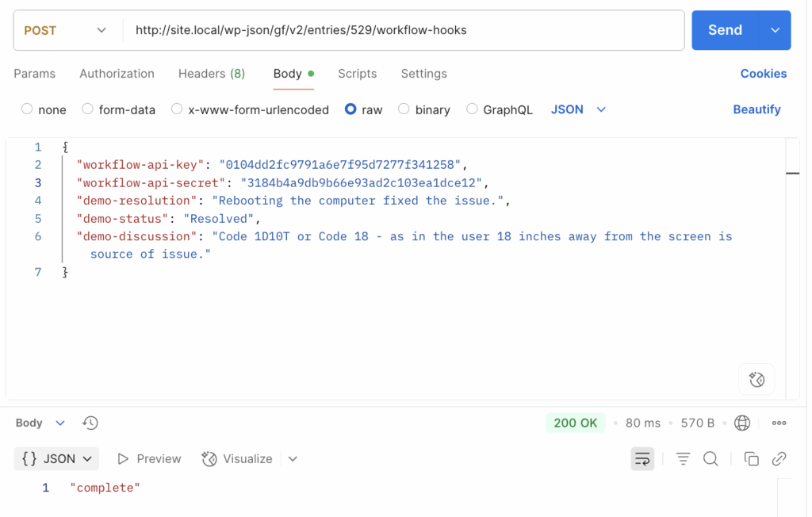Click the response filter icon
The image size is (812, 517).
pos(682,458)
